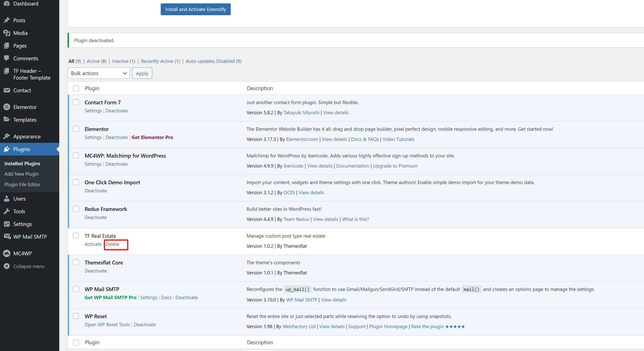Click the Pages icon in sidebar
The image size is (644, 351).
pyautogui.click(x=7, y=46)
